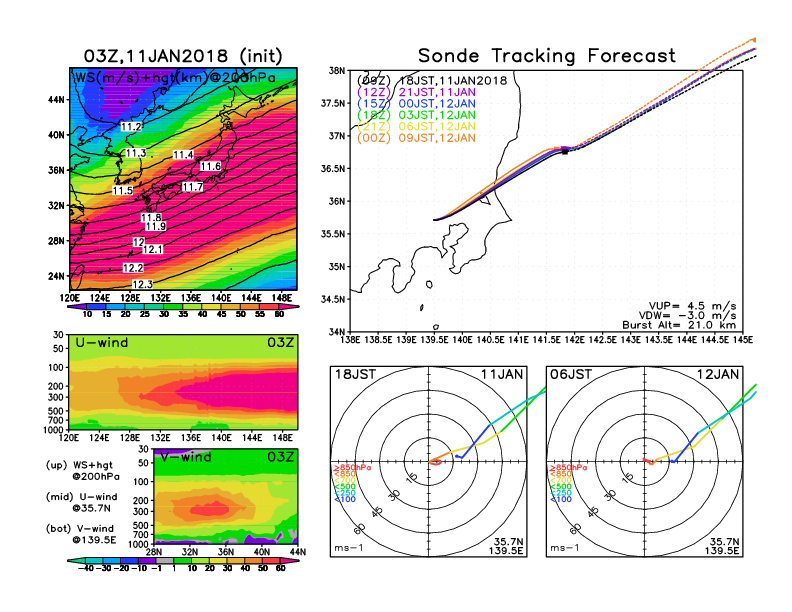Click the "V-wind" panel label

point(186,457)
